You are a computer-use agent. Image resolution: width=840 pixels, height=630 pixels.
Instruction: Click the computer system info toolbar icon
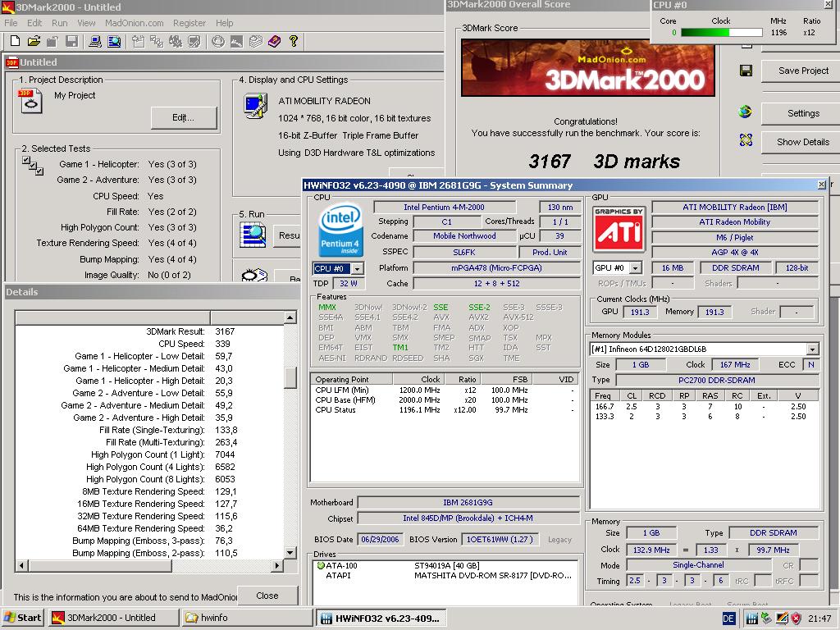[x=95, y=41]
